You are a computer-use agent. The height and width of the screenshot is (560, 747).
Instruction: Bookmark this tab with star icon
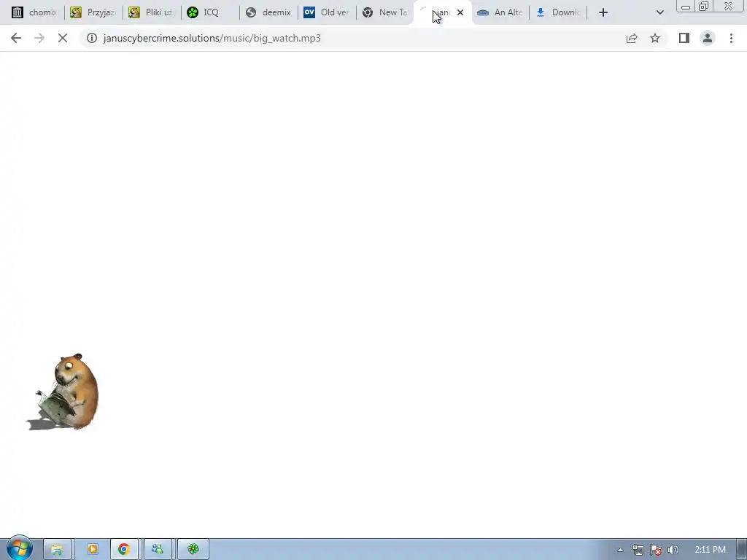pyautogui.click(x=655, y=38)
